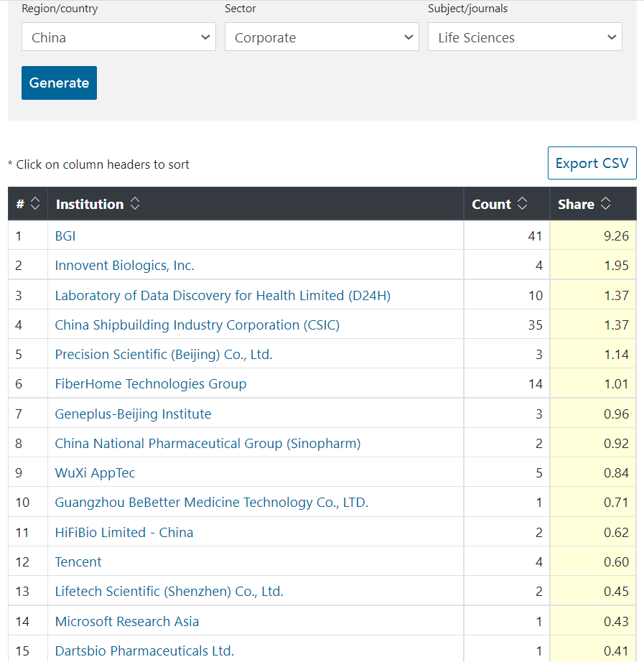Click D24H's count value 10
The width and height of the screenshot is (644, 662).
click(x=535, y=296)
